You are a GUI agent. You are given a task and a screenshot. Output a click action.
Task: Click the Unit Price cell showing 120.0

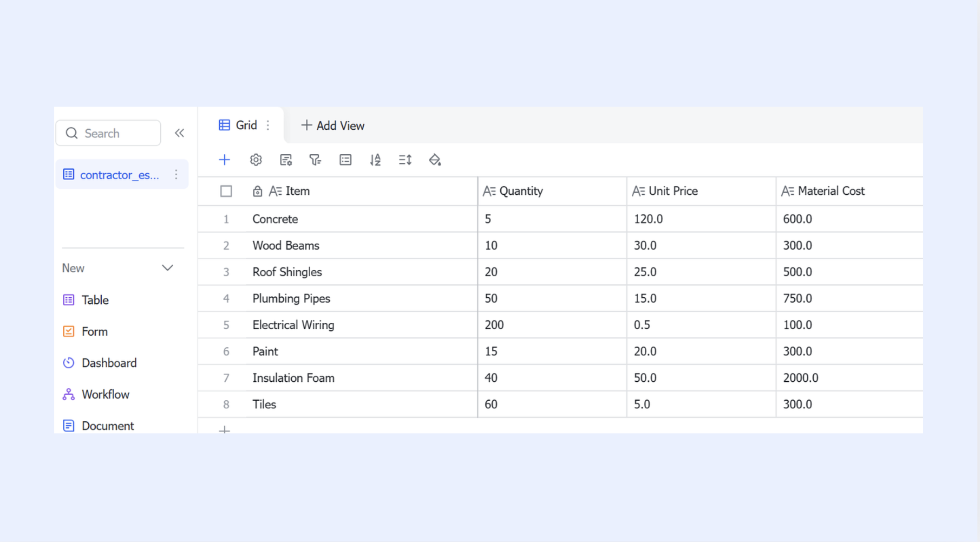(x=701, y=219)
